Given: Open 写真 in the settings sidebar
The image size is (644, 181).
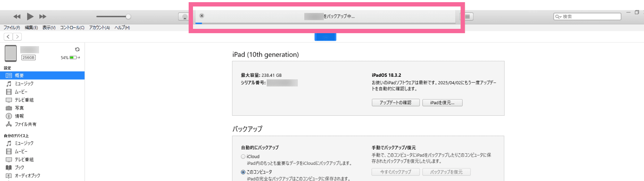Looking at the screenshot, I should click(x=19, y=108).
